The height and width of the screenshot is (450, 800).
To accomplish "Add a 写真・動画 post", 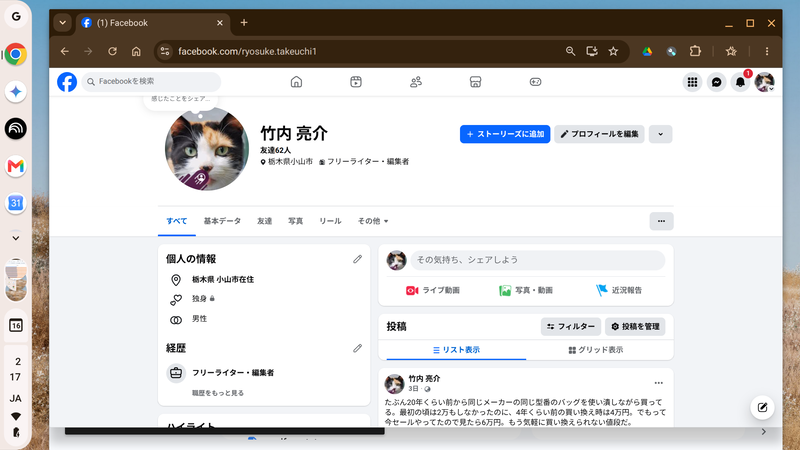I will pyautogui.click(x=526, y=290).
